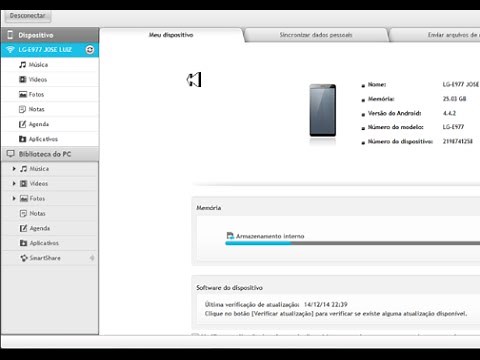Open the Enviar arquivos tab

click(x=435, y=35)
